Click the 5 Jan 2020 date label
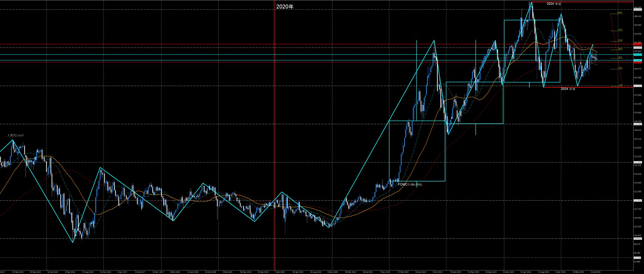Viewport: 644px width, 274px height. click(x=280, y=272)
